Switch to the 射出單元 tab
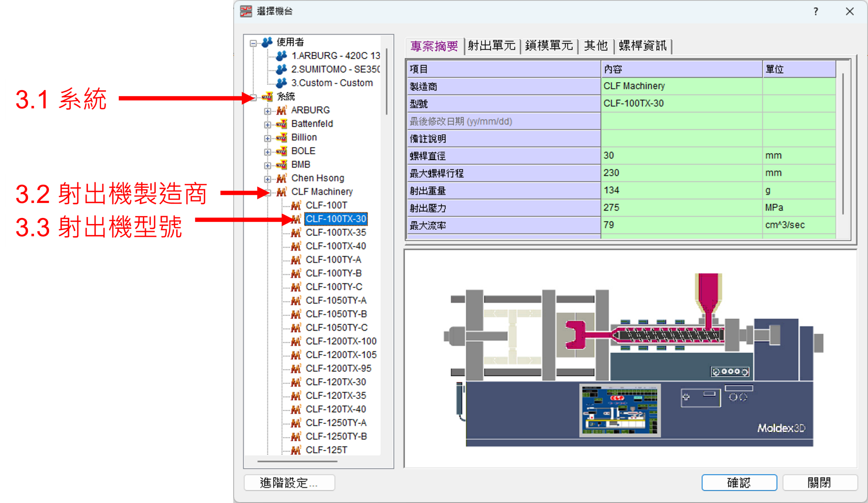Viewport: 868px width, 503px height. [x=492, y=46]
